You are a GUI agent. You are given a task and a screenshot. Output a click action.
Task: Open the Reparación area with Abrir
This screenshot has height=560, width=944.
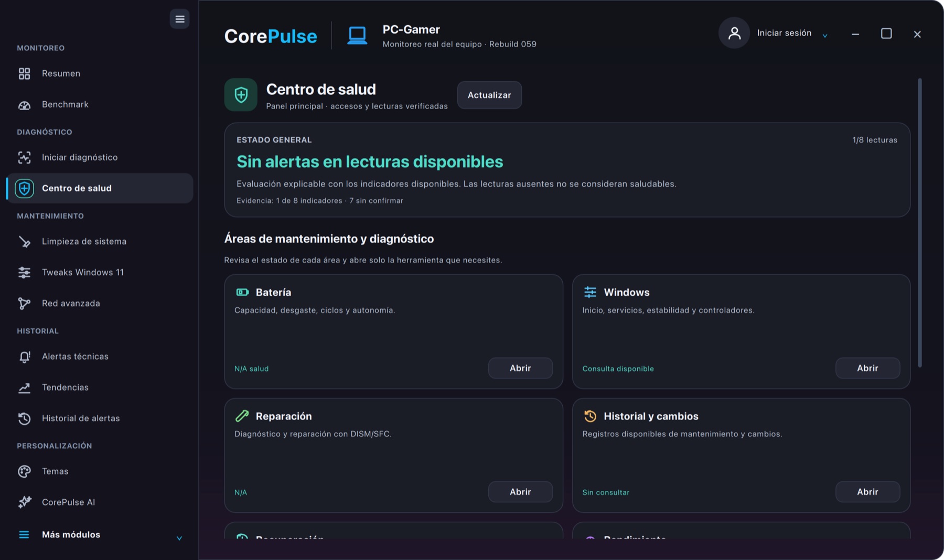(x=520, y=492)
